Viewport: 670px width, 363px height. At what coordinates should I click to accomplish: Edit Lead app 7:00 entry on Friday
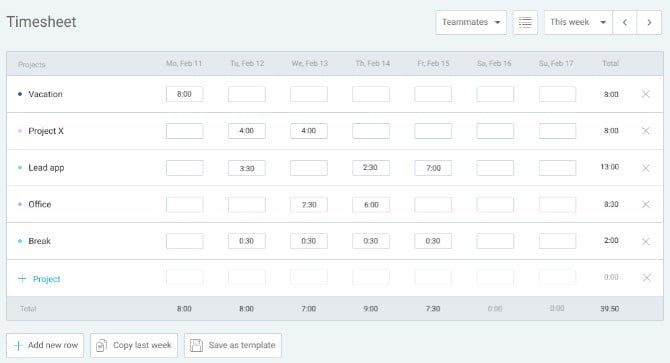pyautogui.click(x=433, y=168)
